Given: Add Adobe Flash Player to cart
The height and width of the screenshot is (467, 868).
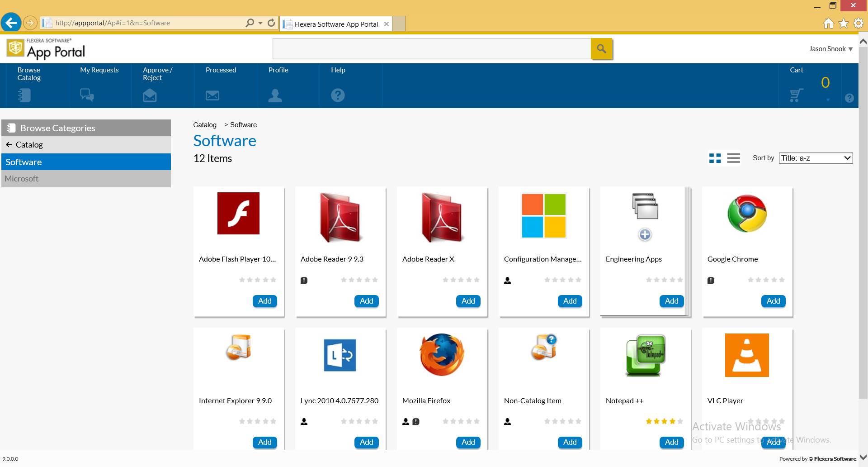Looking at the screenshot, I should [x=264, y=301].
